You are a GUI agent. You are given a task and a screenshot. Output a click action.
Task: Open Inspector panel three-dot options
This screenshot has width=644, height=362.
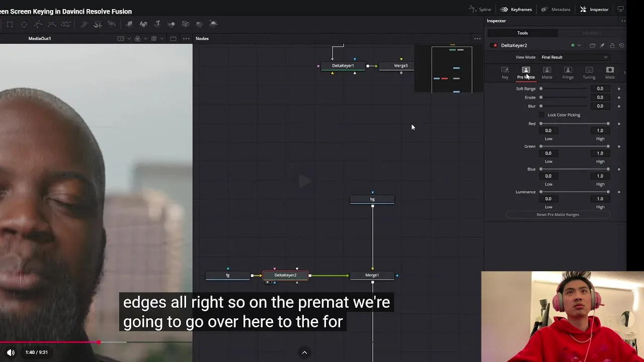coord(623,21)
